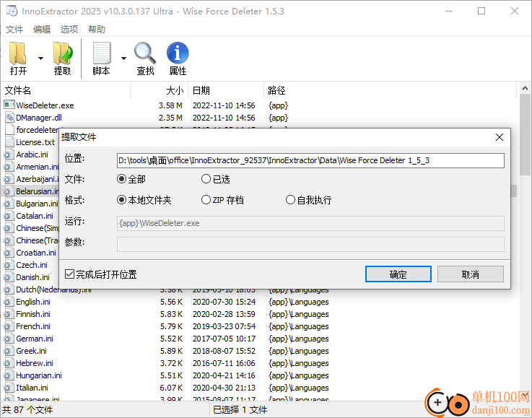Viewport: 532px width, 418px height.
Task: Click the 2.35 M size of DManager.dll
Action: (170, 118)
